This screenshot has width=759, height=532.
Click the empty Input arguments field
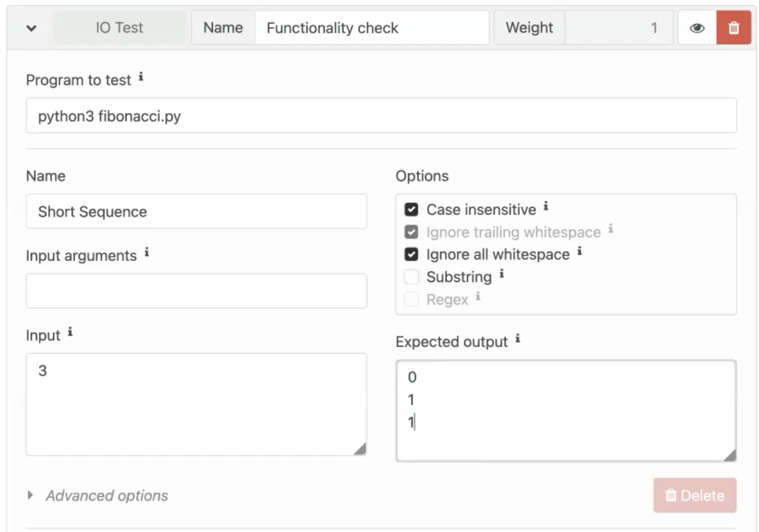click(x=196, y=291)
